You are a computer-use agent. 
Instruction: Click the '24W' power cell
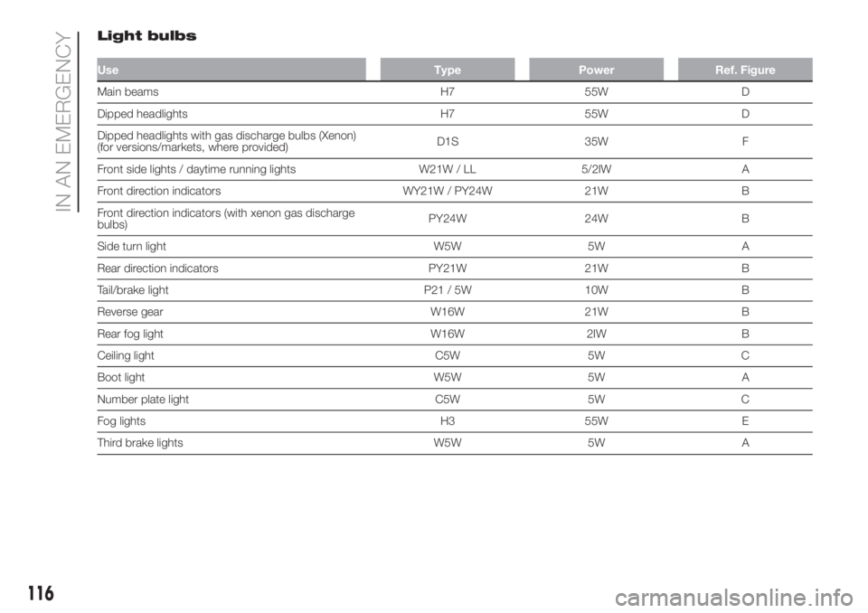[596, 219]
